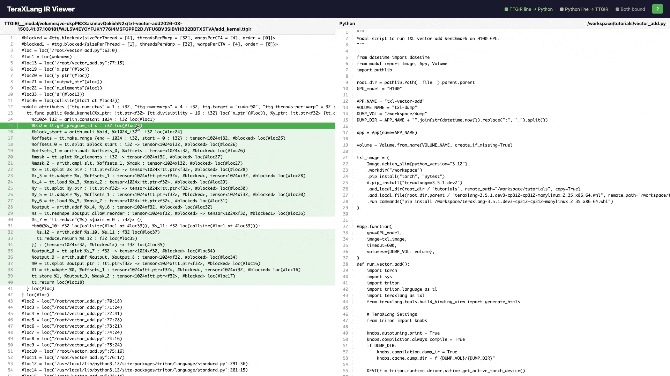The image size is (670, 376).
Task: Click the TeraXLang IR Viewer title
Action: tap(41, 9)
